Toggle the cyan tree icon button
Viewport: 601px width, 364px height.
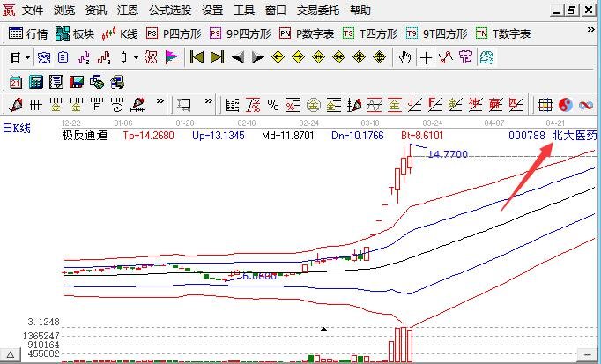(486, 58)
